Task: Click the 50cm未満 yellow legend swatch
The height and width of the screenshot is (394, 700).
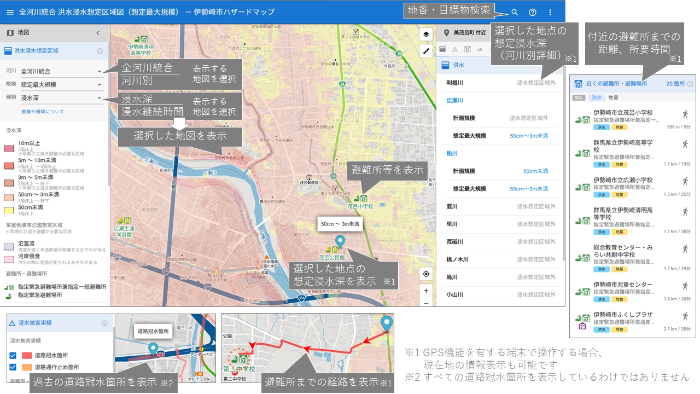Action: pyautogui.click(x=9, y=210)
